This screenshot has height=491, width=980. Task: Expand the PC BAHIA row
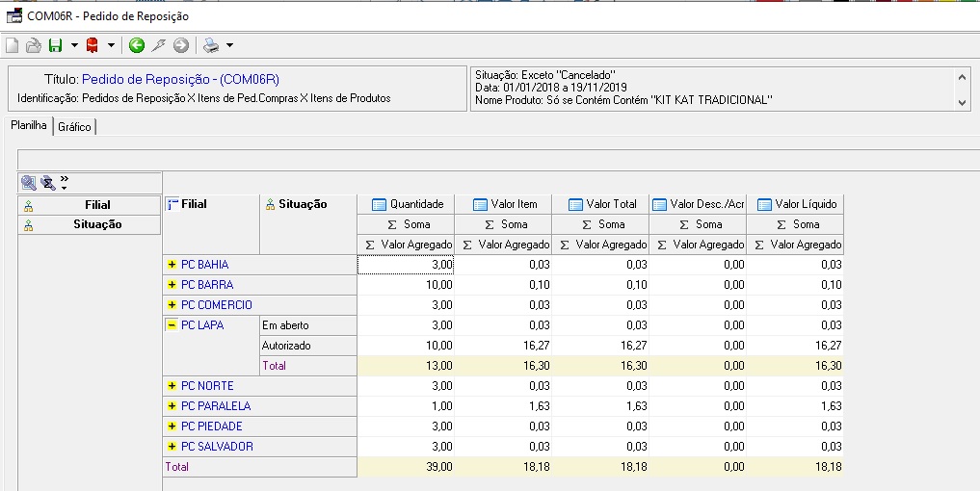(172, 265)
